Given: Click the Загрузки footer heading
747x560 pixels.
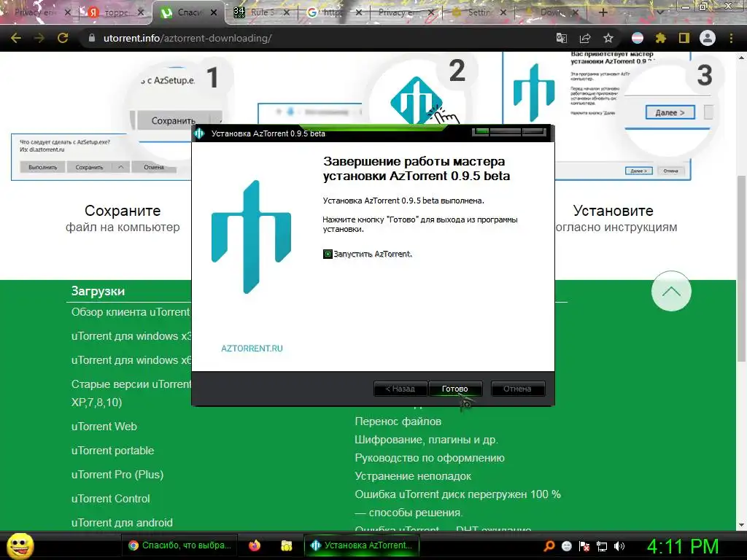Looking at the screenshot, I should click(98, 291).
